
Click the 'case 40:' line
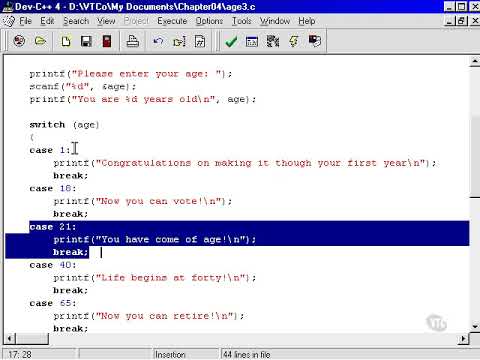(x=53, y=265)
